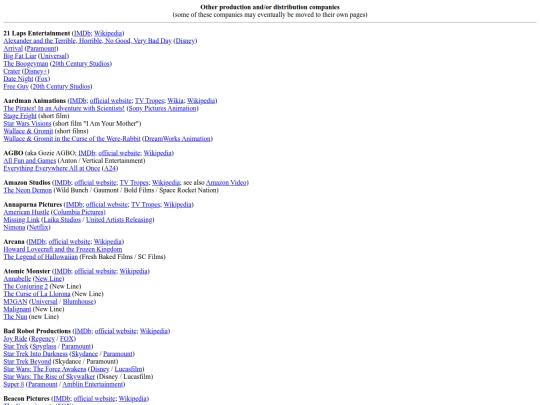Viewport: 540px width, 405px height.
Task: Open The Curse of La Llorona link
Action: point(37,294)
